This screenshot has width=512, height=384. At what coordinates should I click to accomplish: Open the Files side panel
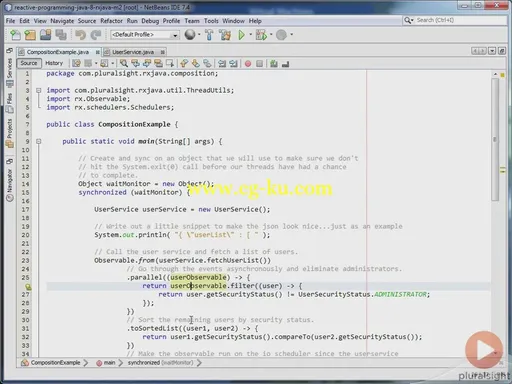point(9,102)
